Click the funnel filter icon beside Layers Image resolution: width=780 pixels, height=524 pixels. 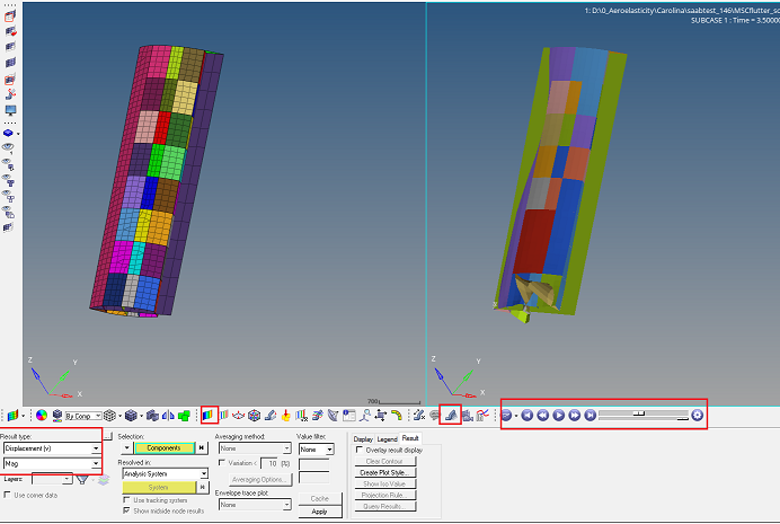(x=82, y=480)
